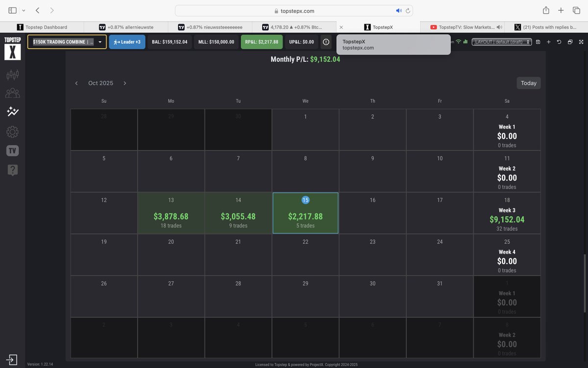The height and width of the screenshot is (368, 588).
Task: Open the help question-mark sidebar icon
Action: coord(13,170)
